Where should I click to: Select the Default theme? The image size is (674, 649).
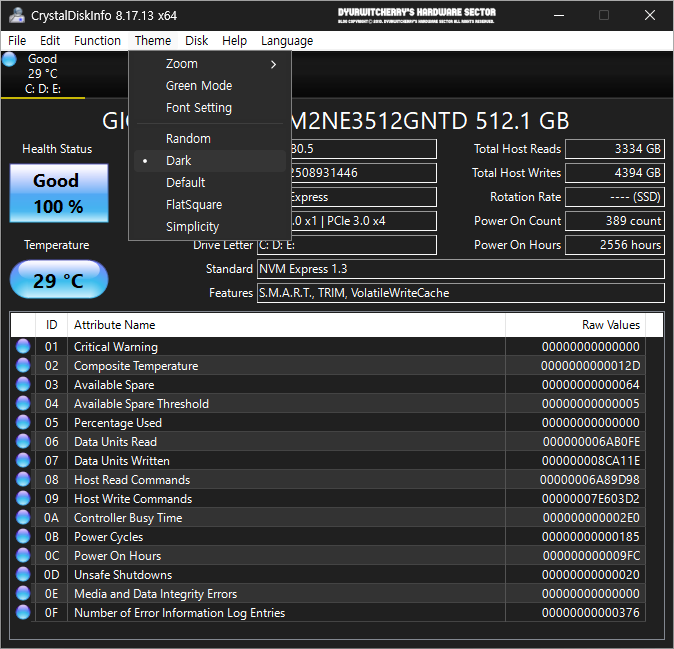pyautogui.click(x=210, y=183)
